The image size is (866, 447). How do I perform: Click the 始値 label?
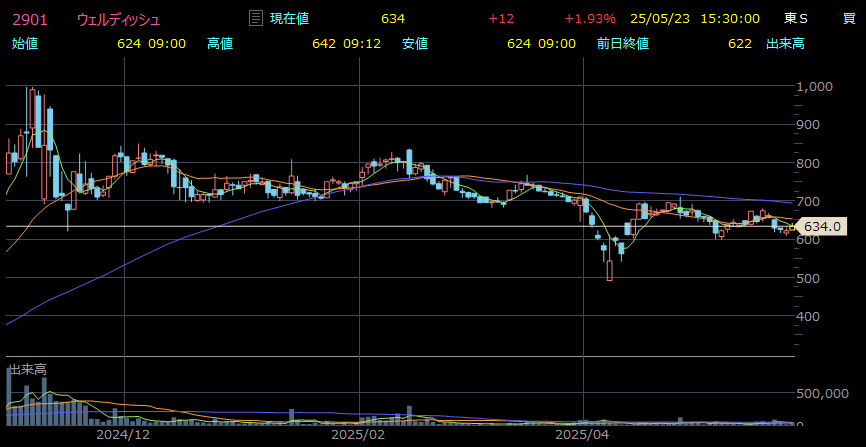[25, 44]
